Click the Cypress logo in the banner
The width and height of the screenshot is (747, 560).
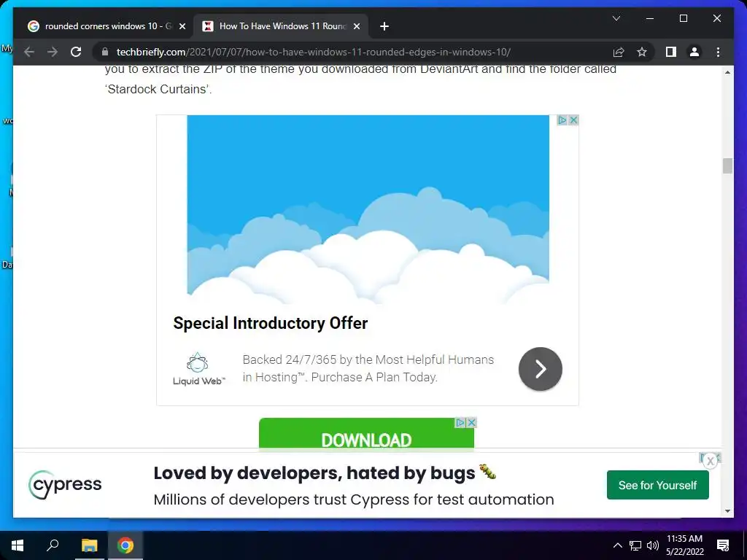65,485
